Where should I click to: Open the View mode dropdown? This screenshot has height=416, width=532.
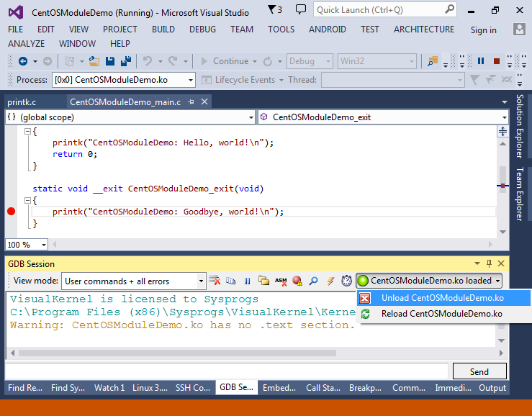click(201, 281)
